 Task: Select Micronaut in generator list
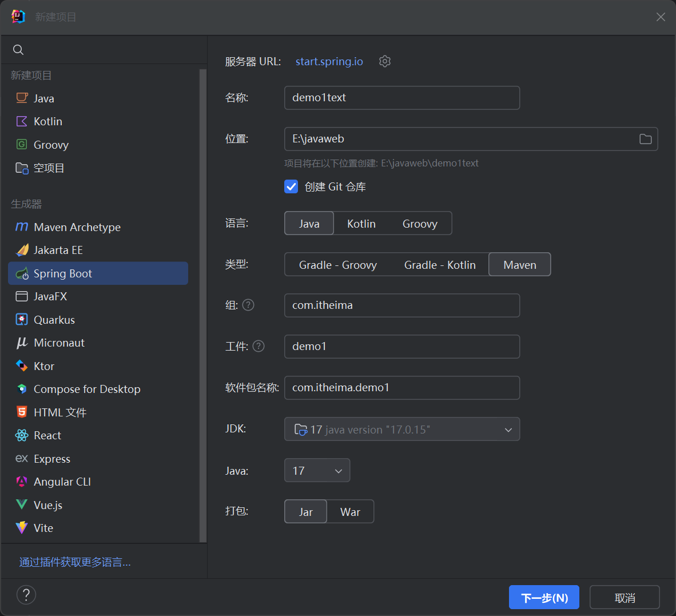pyautogui.click(x=98, y=343)
